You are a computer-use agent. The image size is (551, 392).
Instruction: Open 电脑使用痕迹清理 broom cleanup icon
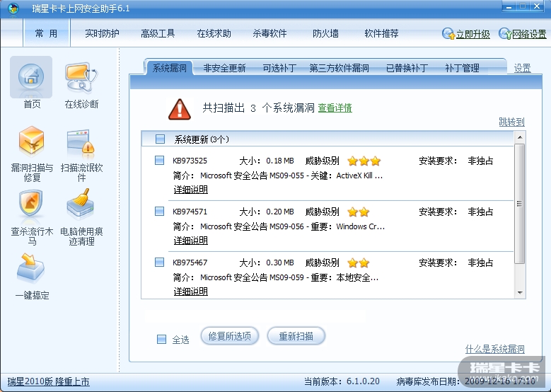pyautogui.click(x=81, y=204)
